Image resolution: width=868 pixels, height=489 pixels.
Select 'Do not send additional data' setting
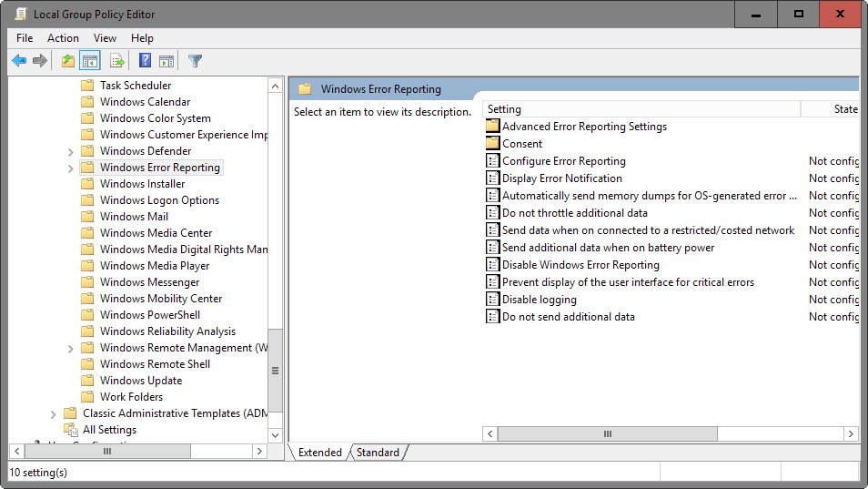pos(568,317)
